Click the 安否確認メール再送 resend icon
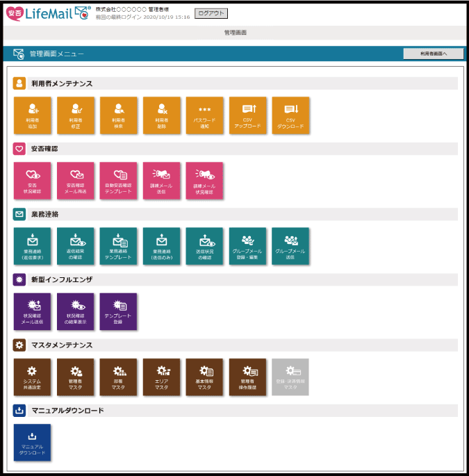The image size is (469, 476). [x=75, y=180]
